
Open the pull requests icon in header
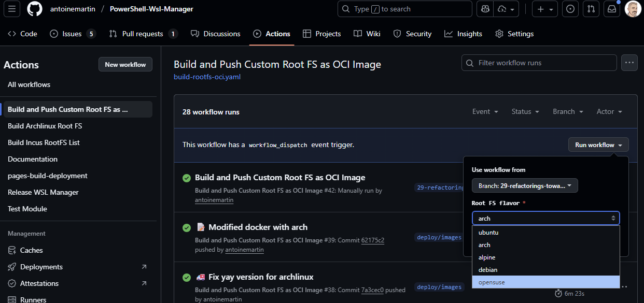pyautogui.click(x=591, y=9)
